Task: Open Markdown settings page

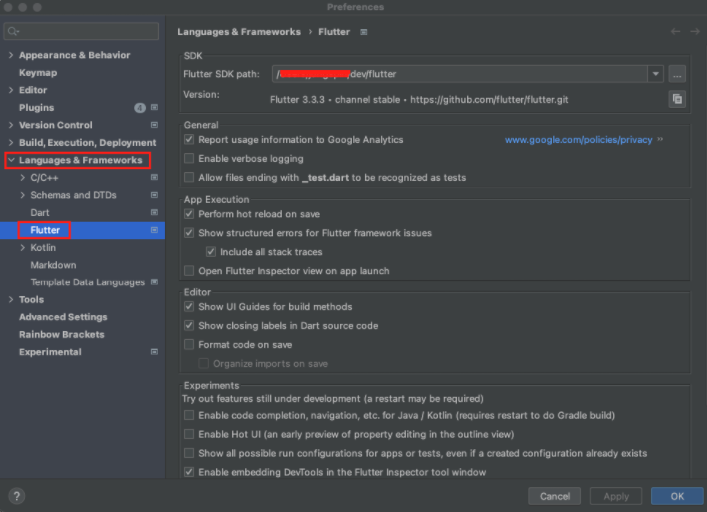Action: [x=53, y=265]
